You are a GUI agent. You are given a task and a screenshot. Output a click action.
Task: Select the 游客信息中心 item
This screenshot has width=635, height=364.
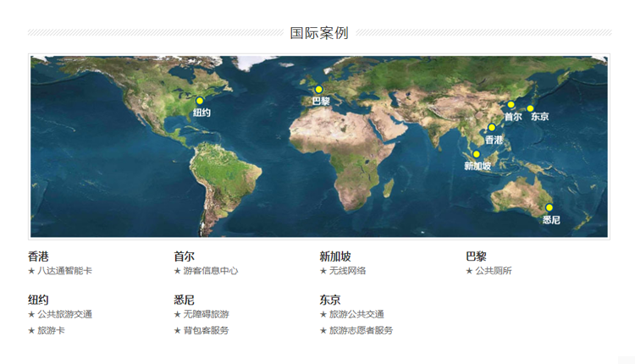(211, 271)
